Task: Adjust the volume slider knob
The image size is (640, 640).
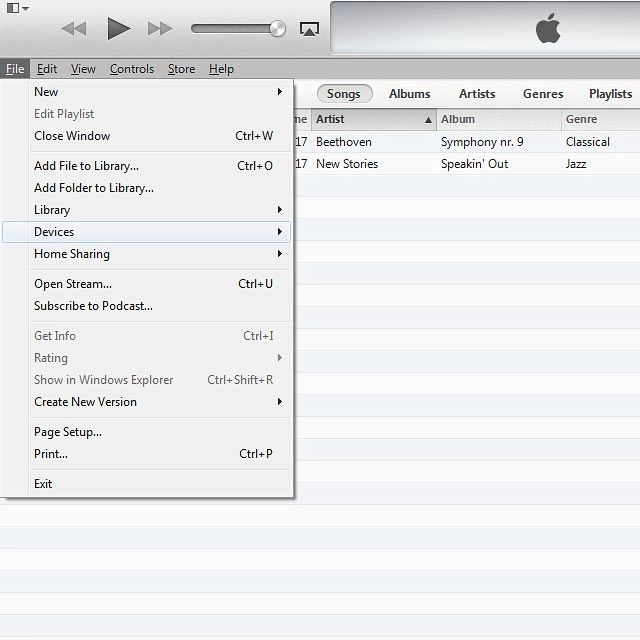Action: tap(277, 29)
